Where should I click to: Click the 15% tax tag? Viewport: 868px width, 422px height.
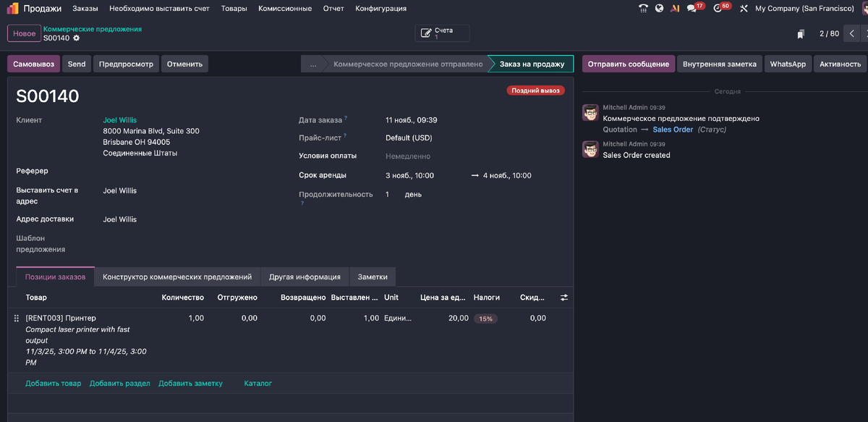coord(485,318)
